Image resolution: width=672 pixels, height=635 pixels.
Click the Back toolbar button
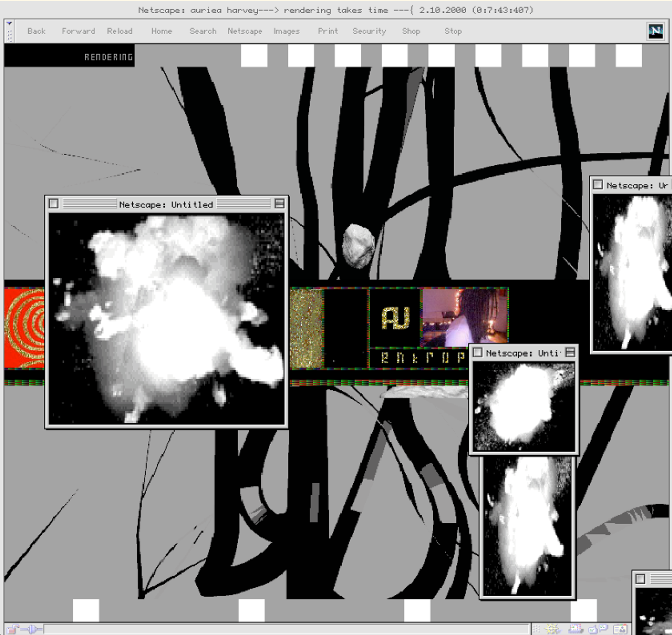coord(36,31)
